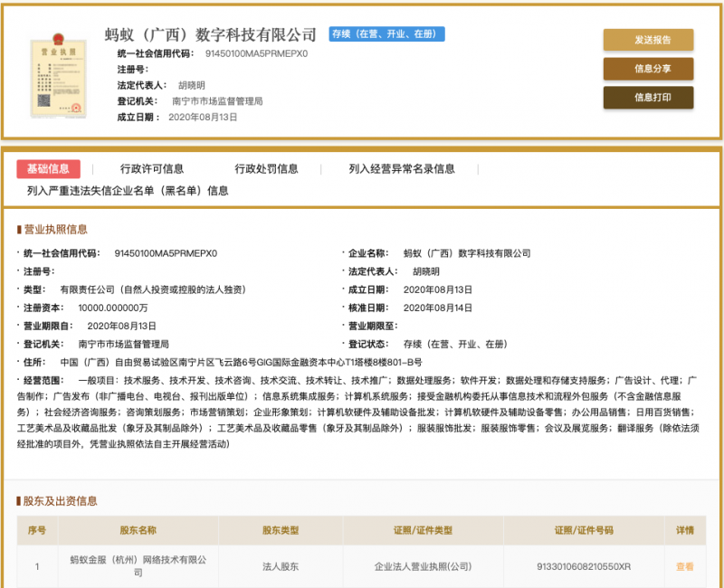The height and width of the screenshot is (588, 724).
Task: Click the 证照/证件号码 column header
Action: (x=584, y=530)
